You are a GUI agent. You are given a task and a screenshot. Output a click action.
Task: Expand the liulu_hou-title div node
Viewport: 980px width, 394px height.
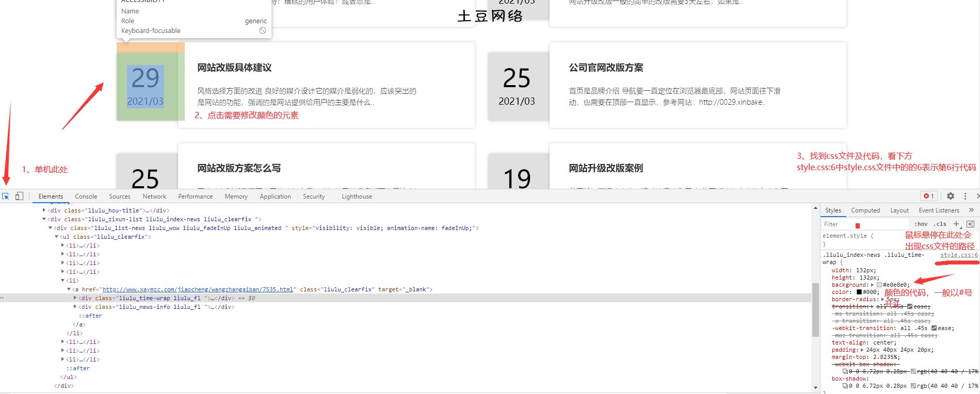(x=44, y=210)
